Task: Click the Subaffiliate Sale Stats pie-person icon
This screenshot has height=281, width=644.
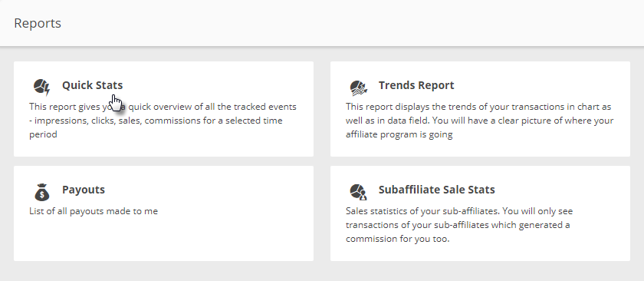Action: (358, 192)
